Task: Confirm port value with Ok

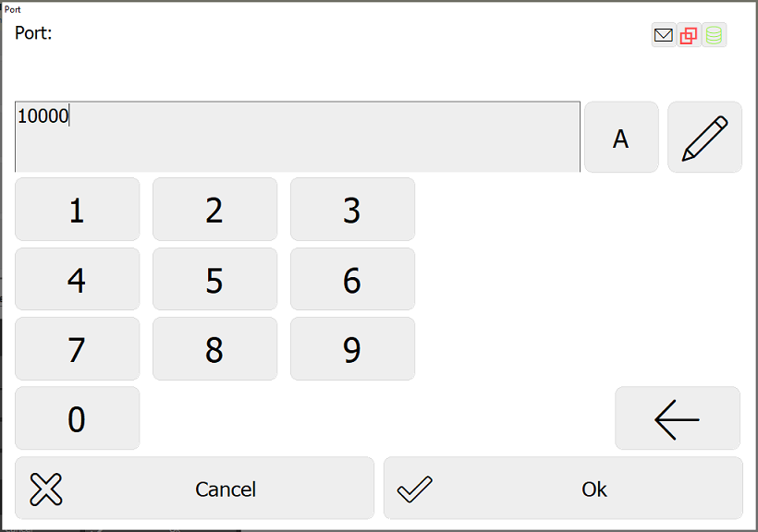Action: [563, 488]
